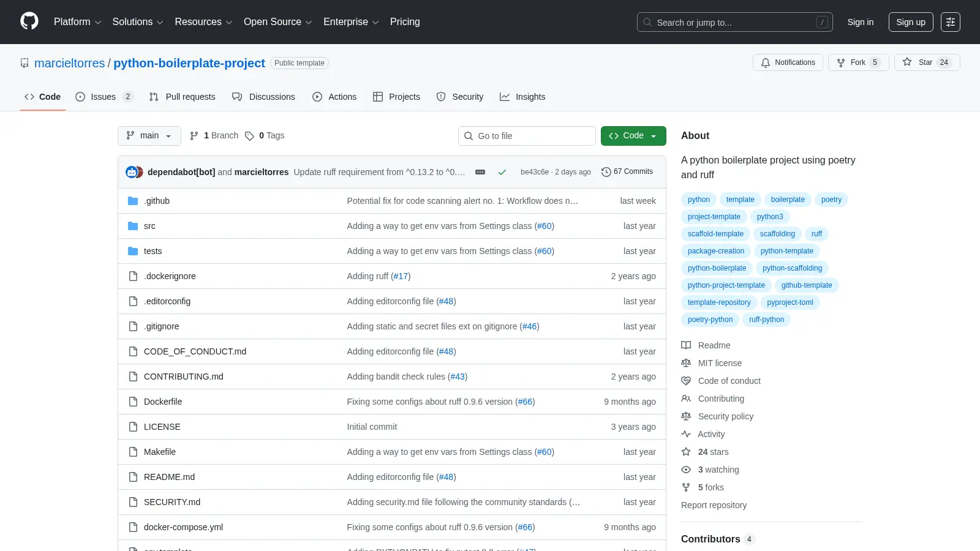This screenshot has height=551, width=980.
Task: Click the Sign in link
Action: 861,22
